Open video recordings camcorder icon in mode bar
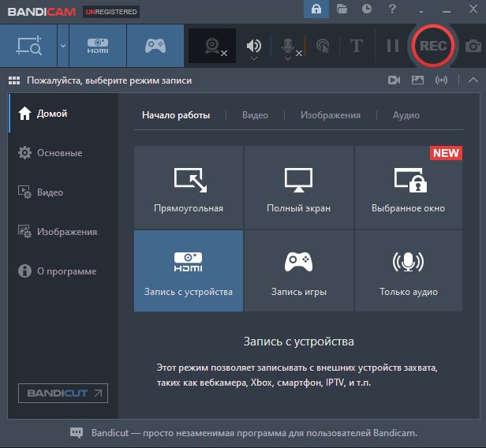The height and width of the screenshot is (448, 486). tap(394, 80)
